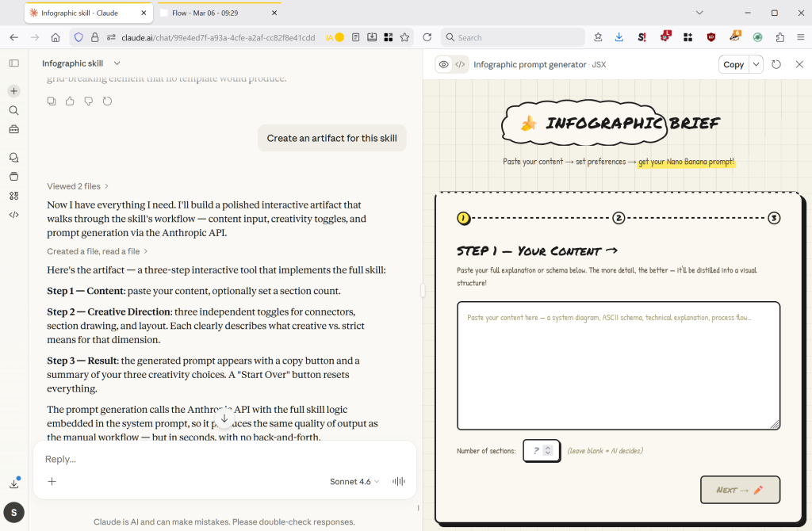Open the Infographic skill title dropdown
Viewport: 812px width, 531px height.
click(116, 63)
